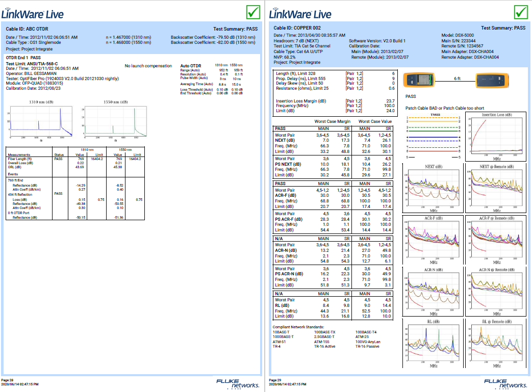Click the 'Page 28' footer label
Screen dimensions: 532x392
coord(7,380)
